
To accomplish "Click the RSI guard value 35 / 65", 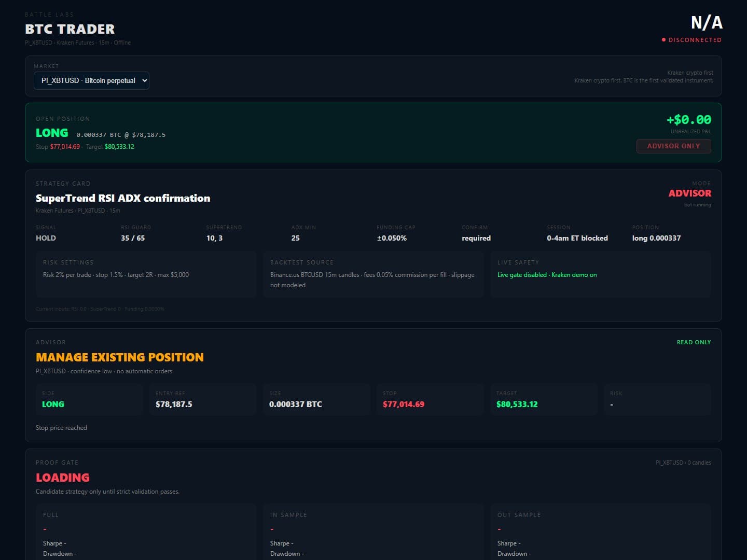I will [x=133, y=238].
